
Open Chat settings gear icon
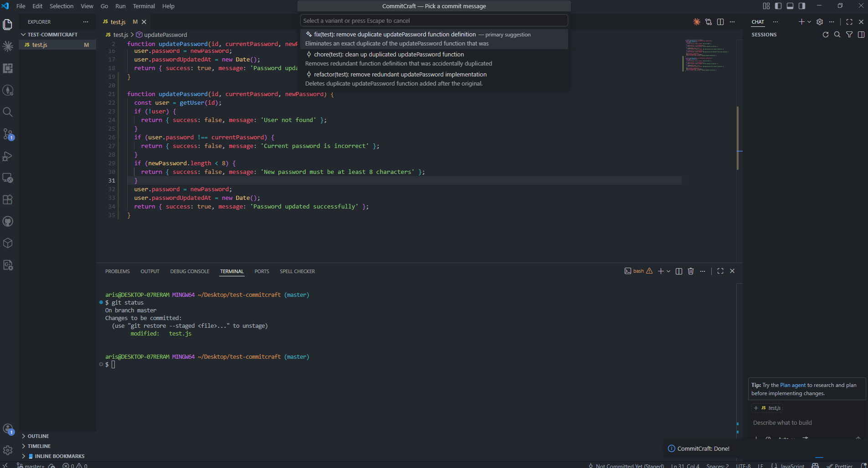click(x=820, y=22)
